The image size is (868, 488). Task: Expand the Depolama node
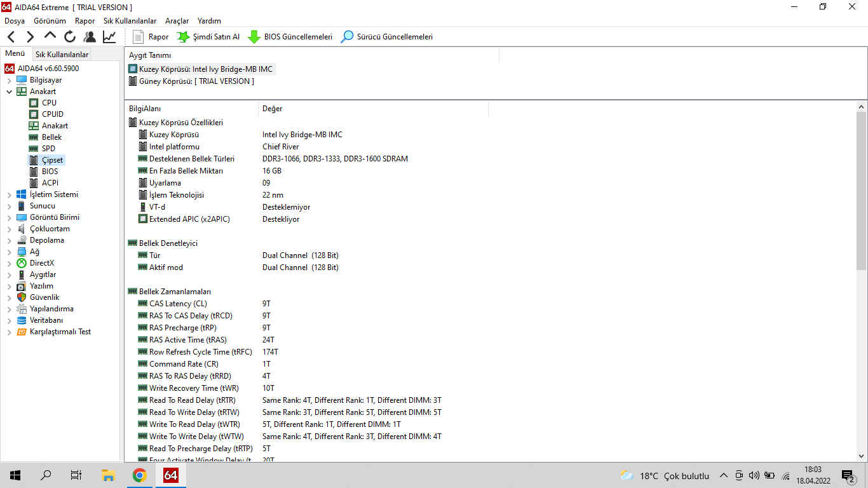pyautogui.click(x=10, y=240)
